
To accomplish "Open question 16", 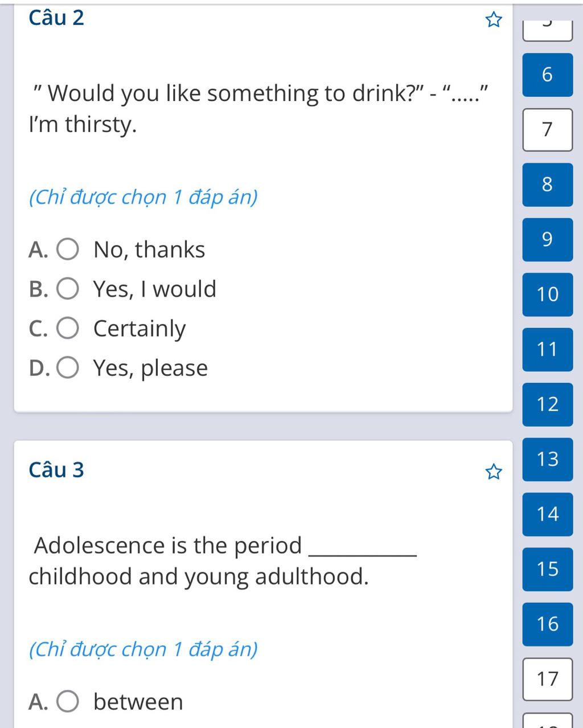I will coord(547,624).
